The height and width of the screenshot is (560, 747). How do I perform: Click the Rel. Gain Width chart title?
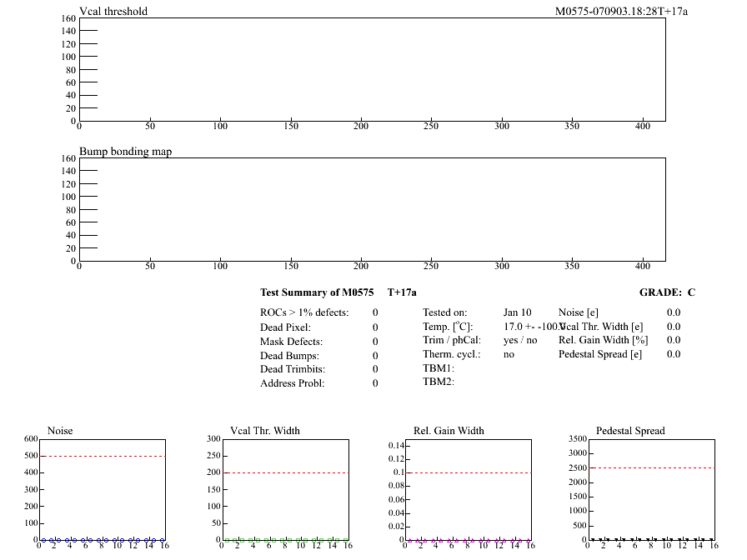[449, 431]
